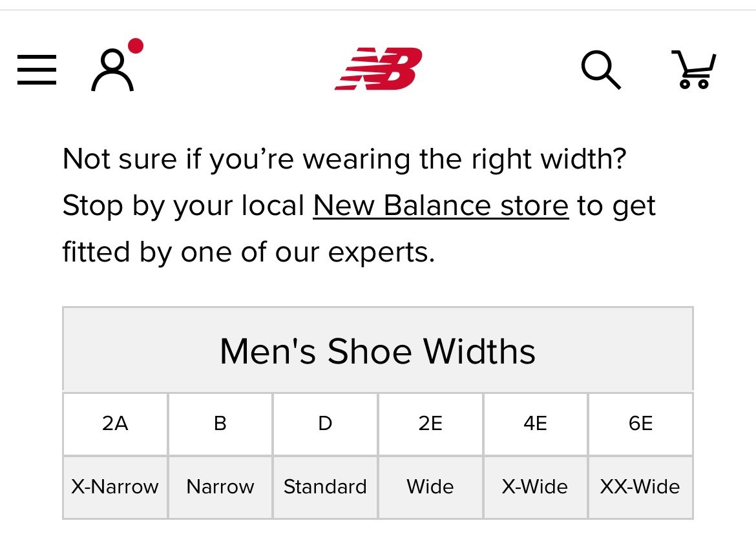Follow the New Balance store link
The width and height of the screenshot is (756, 556).
click(441, 206)
